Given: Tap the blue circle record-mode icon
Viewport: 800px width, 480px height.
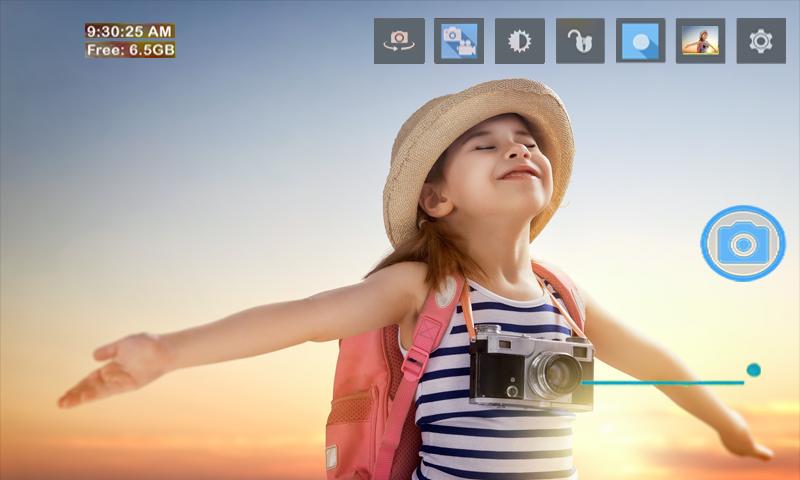Looking at the screenshot, I should [640, 41].
